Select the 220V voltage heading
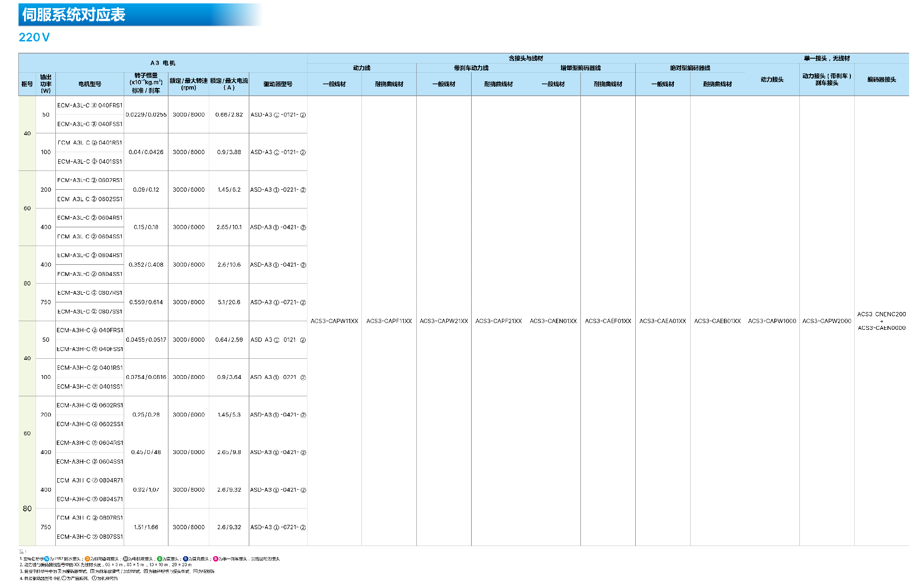 click(x=34, y=38)
